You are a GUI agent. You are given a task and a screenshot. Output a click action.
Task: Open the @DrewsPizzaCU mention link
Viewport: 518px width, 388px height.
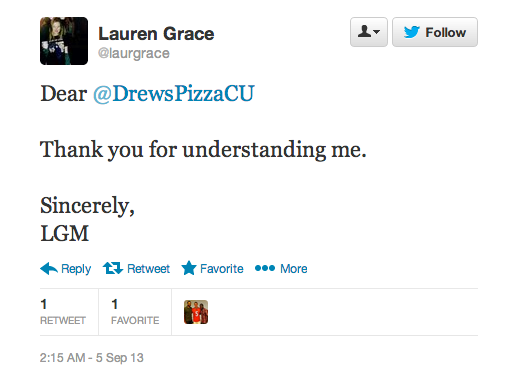tap(174, 94)
